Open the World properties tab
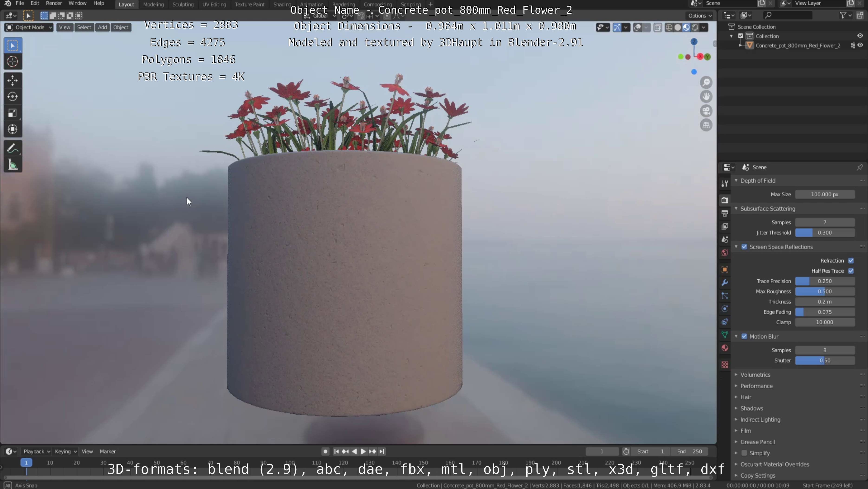This screenshot has height=489, width=868. (725, 253)
